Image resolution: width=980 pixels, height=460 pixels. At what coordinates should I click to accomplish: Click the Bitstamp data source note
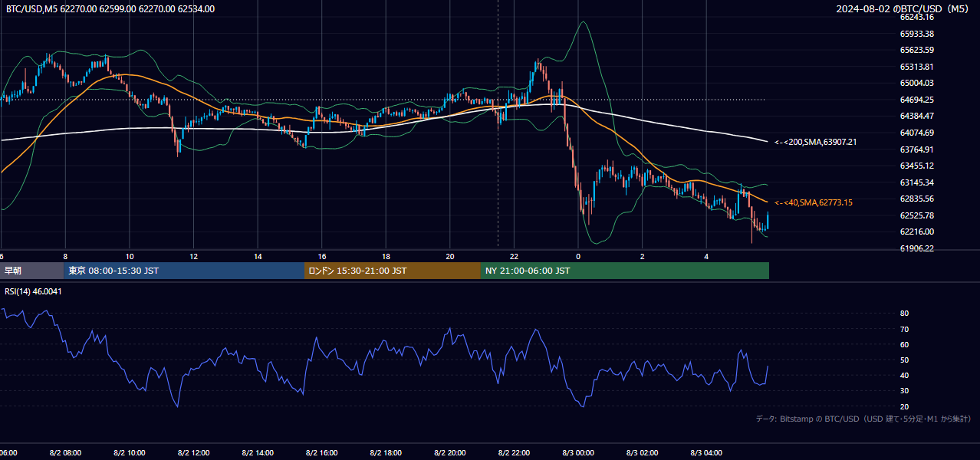(863, 419)
